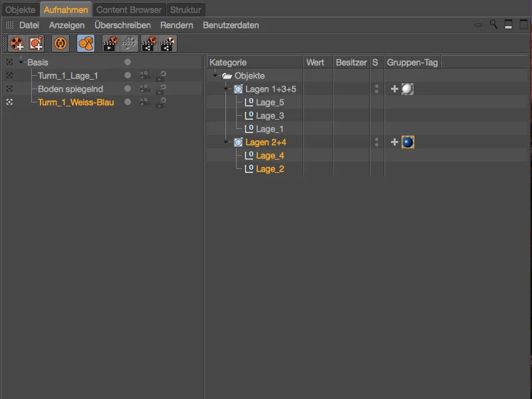Click the render settings icon for Boden spiegelnd
532x399 pixels.
coord(161,89)
